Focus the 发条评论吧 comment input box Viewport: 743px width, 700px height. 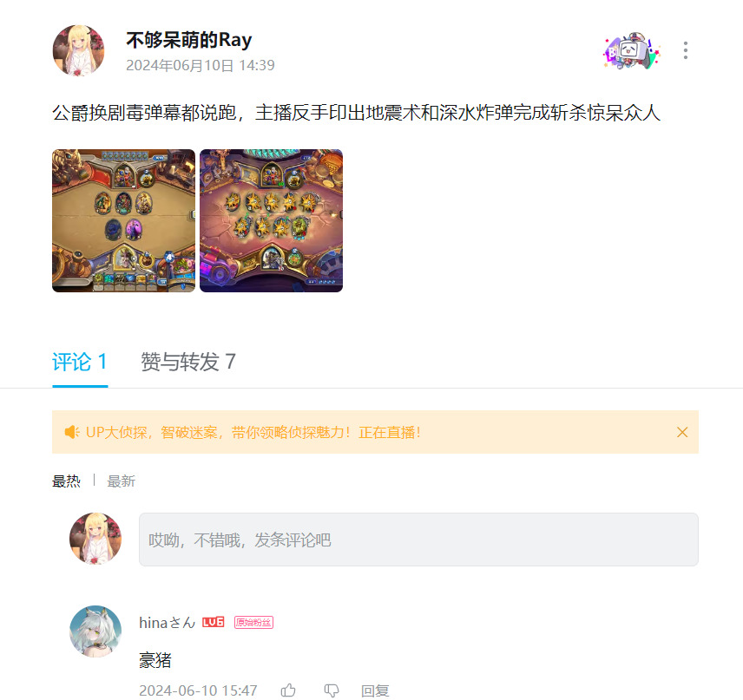[x=418, y=540]
